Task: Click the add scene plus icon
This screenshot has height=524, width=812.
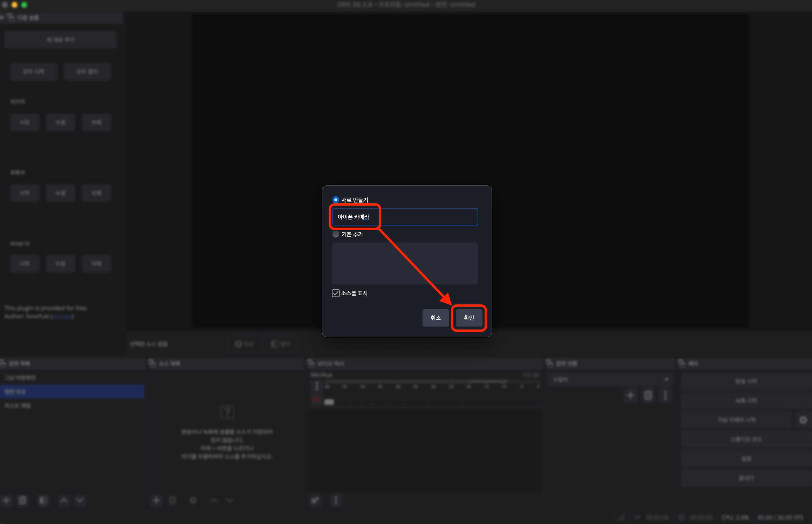Action: tap(6, 500)
